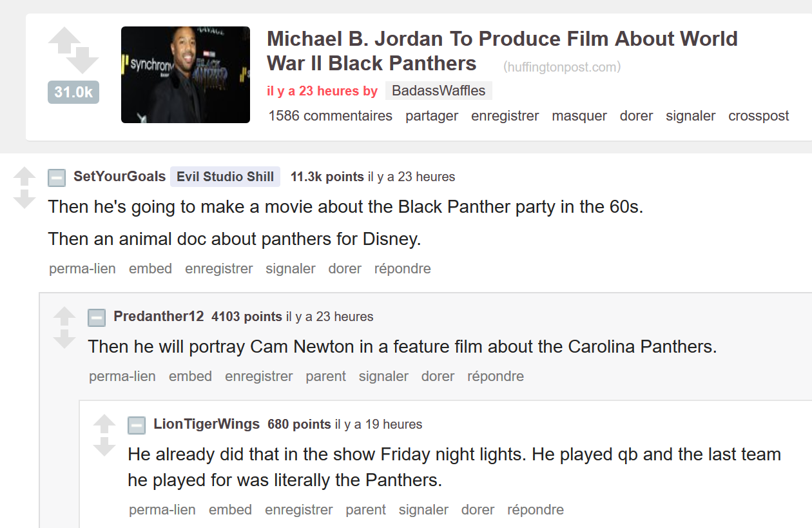Collapse LionTigerWings' comment
Viewport: 812px width, 528px height.
(x=136, y=425)
